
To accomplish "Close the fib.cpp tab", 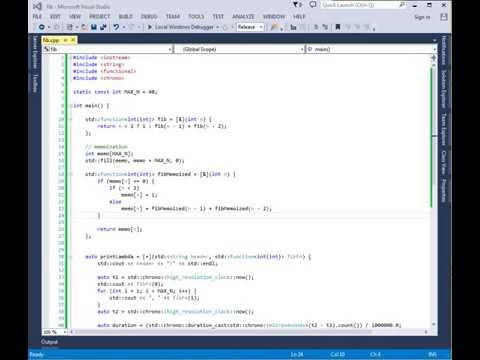I will 73,40.
